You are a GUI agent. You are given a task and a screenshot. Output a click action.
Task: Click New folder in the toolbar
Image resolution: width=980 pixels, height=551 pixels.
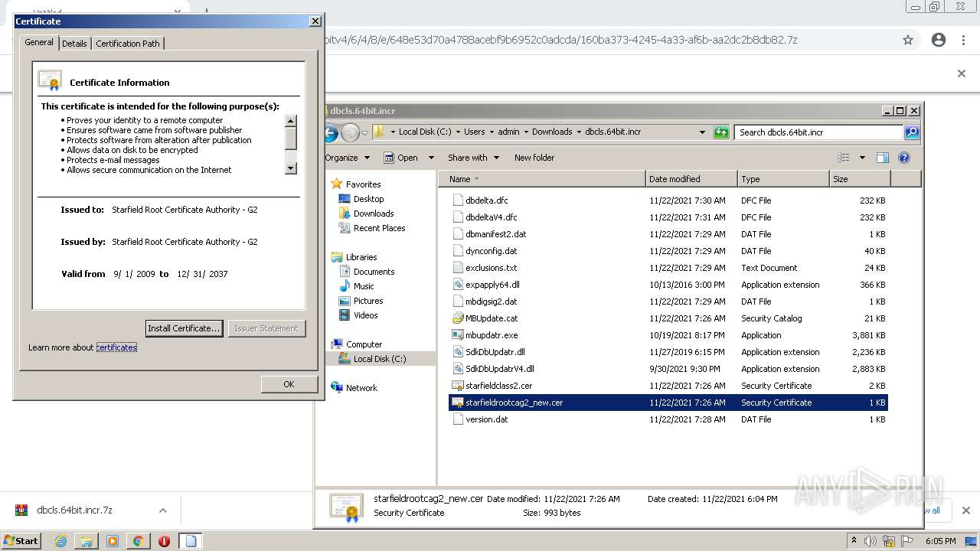pyautogui.click(x=534, y=158)
